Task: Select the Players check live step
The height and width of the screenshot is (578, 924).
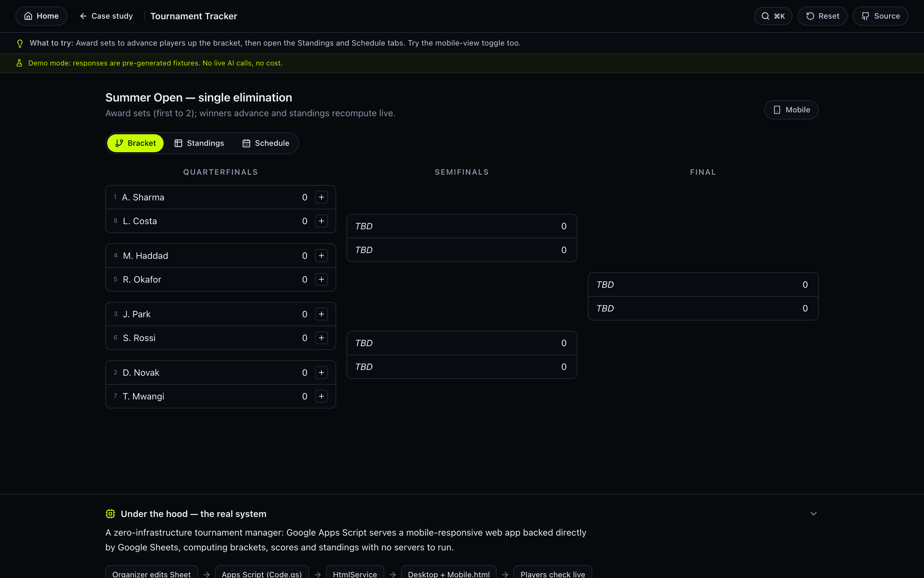Action: [553, 572]
